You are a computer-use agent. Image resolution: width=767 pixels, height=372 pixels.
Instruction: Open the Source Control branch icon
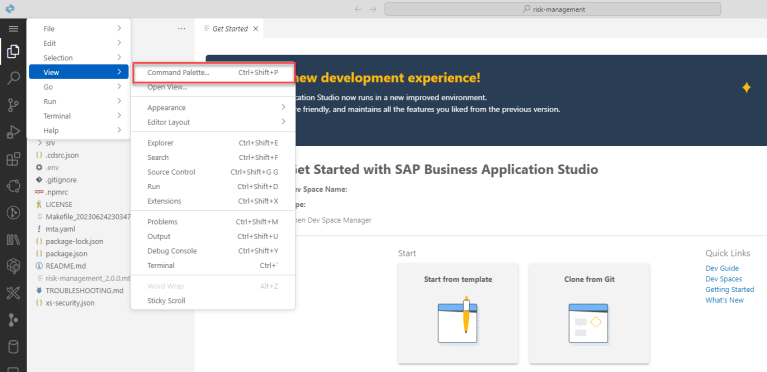coord(13,105)
